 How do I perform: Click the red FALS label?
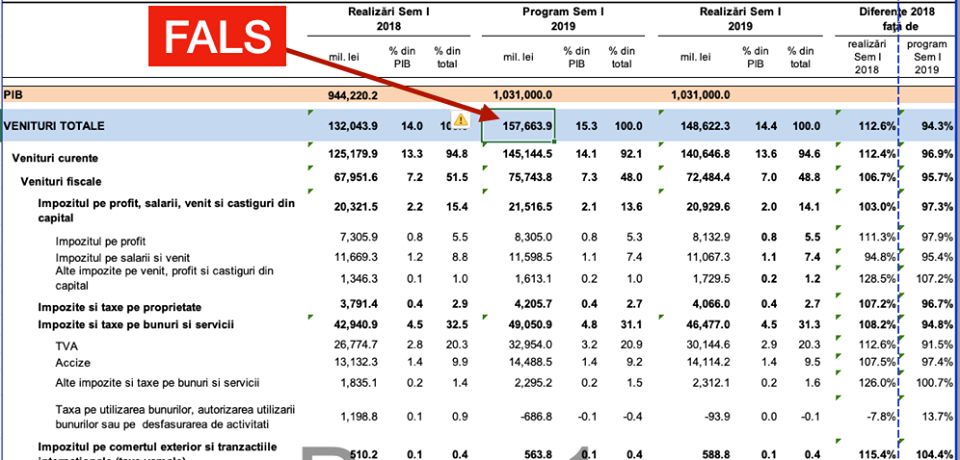pyautogui.click(x=217, y=39)
